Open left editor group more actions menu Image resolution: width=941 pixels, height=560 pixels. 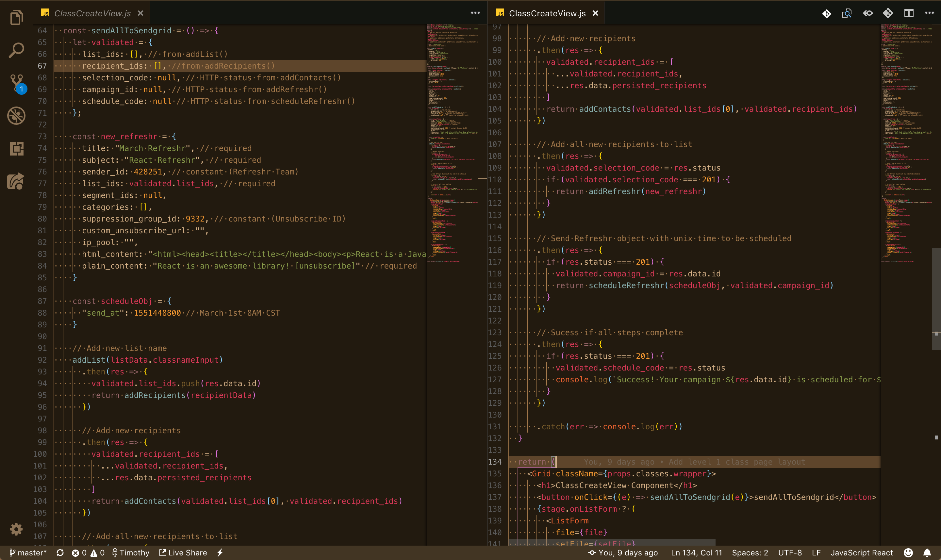point(475,13)
